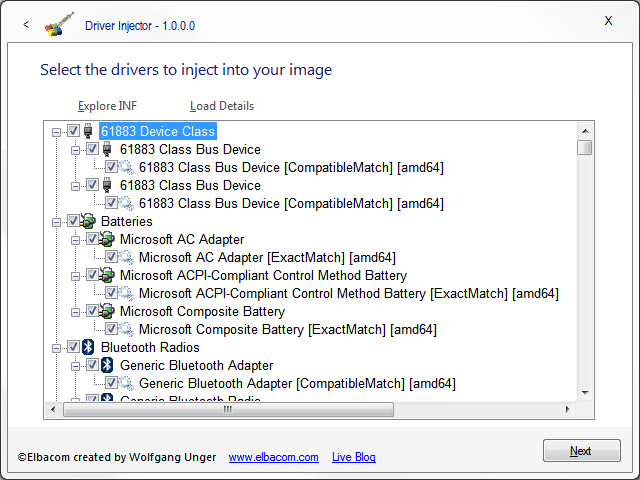This screenshot has width=640, height=480.
Task: Click the Batteries category icon
Action: (88, 221)
